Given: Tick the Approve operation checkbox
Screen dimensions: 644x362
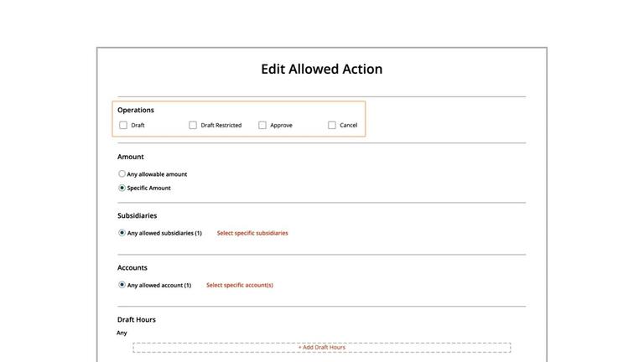Looking at the screenshot, I should pyautogui.click(x=262, y=125).
